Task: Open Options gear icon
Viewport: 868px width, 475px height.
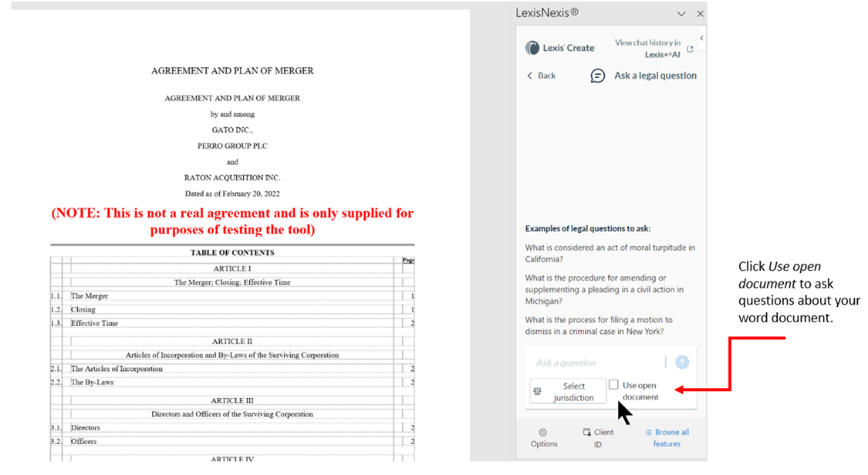Action: point(542,433)
